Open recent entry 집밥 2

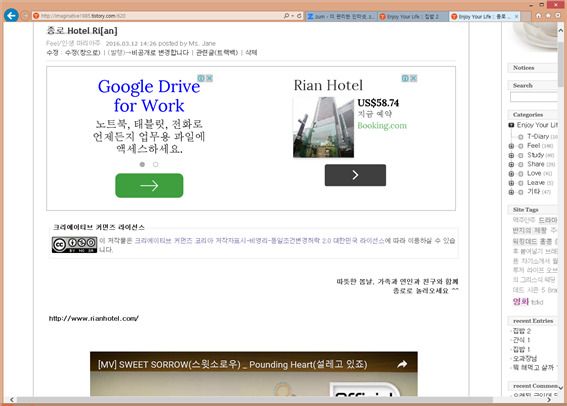click(x=522, y=331)
